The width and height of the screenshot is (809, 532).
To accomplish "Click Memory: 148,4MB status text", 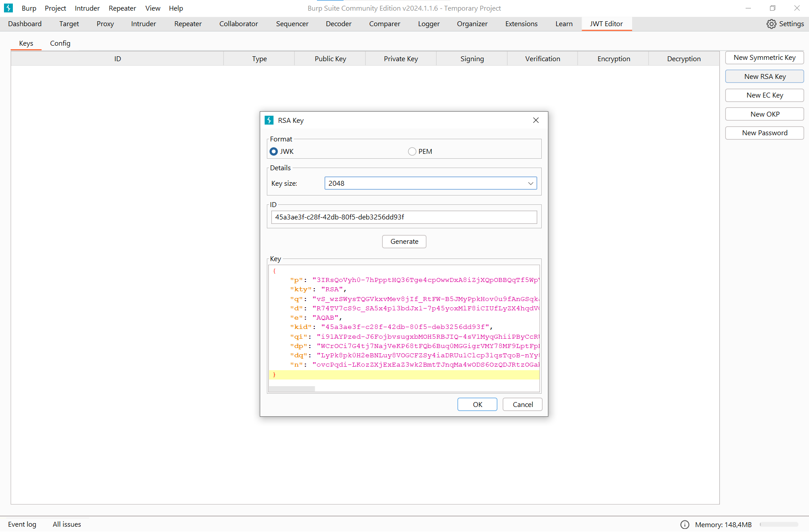I will point(723,524).
